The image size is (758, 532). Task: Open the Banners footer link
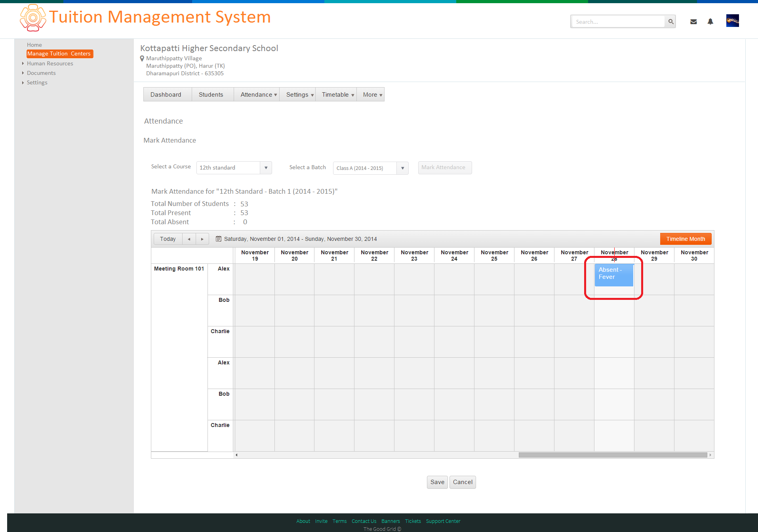coord(390,521)
